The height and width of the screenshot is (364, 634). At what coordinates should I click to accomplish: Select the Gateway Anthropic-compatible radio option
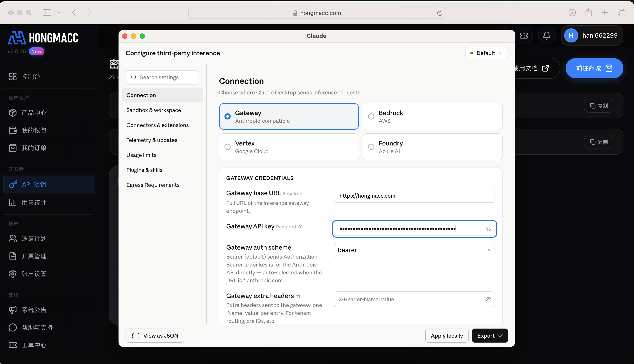point(289,116)
